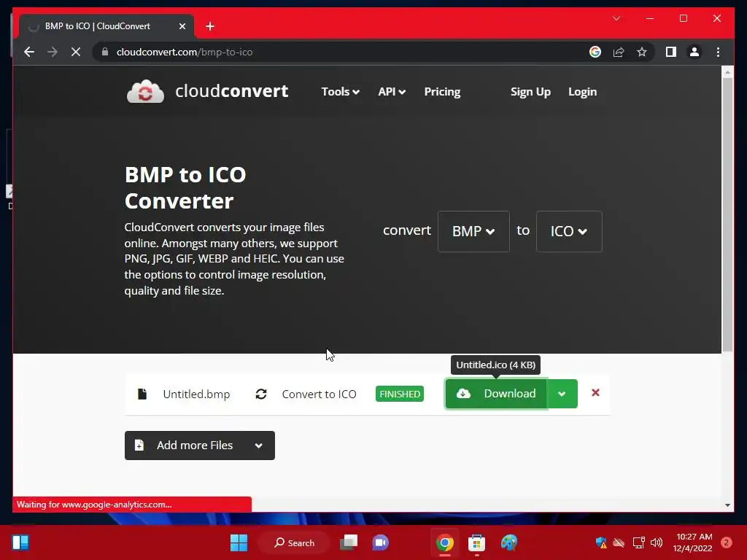This screenshot has width=747, height=560.
Task: Click the Sign Up link
Action: (530, 91)
